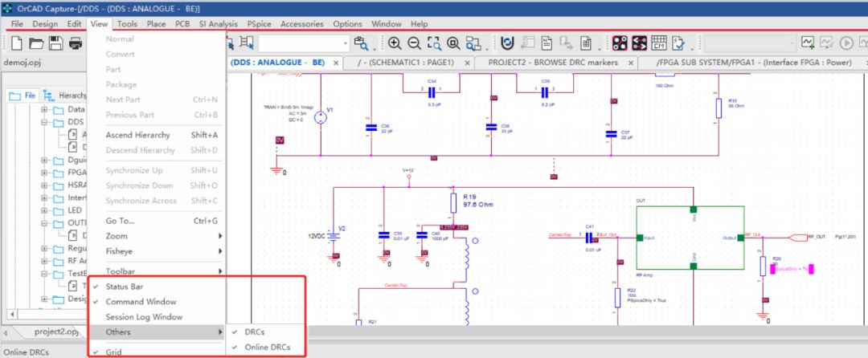The image size is (868, 358).
Task: Open the Fisheye submenu in View menu
Action: click(158, 250)
